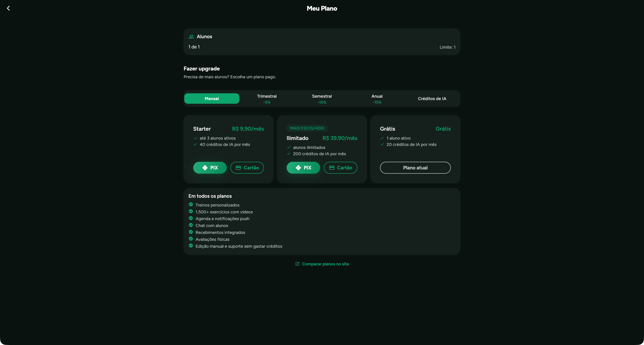Click the Ilimitado plan title
This screenshot has height=345, width=644.
[297, 138]
